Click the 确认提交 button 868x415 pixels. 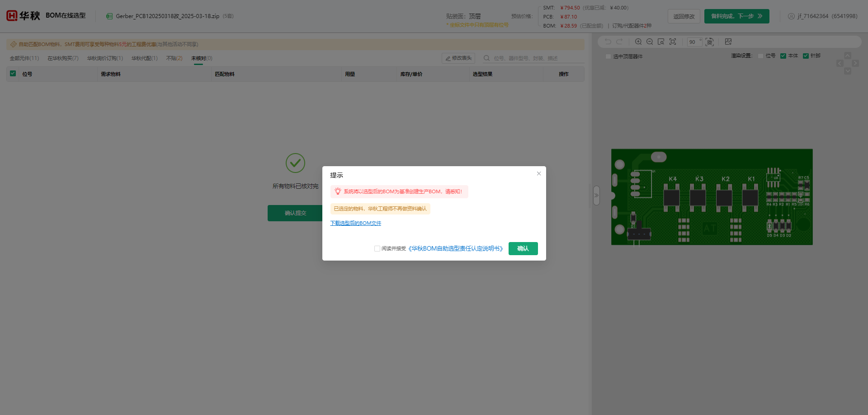point(295,213)
